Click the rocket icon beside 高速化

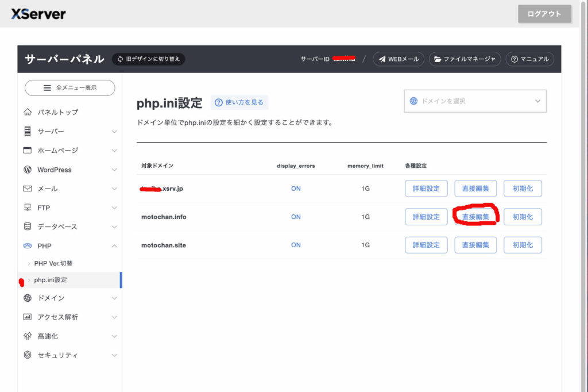(28, 336)
